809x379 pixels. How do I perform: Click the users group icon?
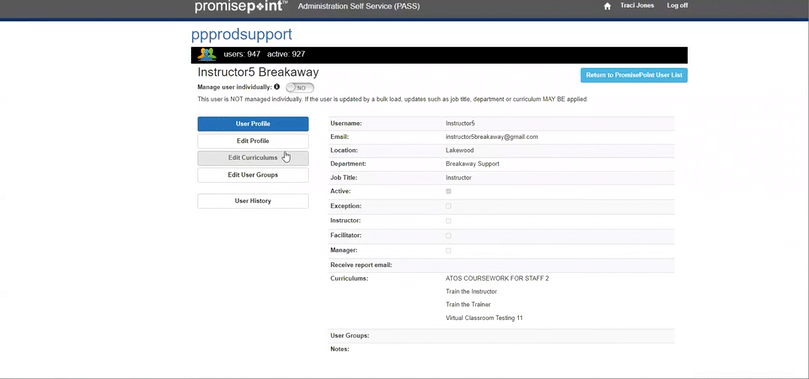[x=206, y=55]
